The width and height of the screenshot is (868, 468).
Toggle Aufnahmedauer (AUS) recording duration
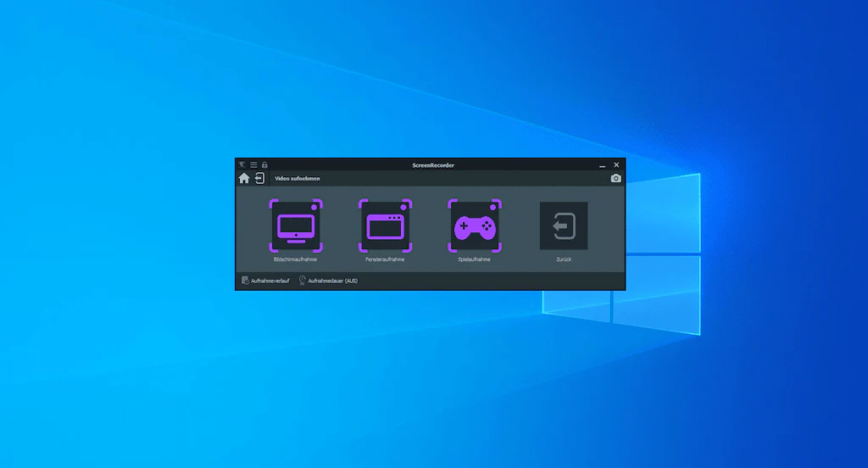(x=328, y=281)
